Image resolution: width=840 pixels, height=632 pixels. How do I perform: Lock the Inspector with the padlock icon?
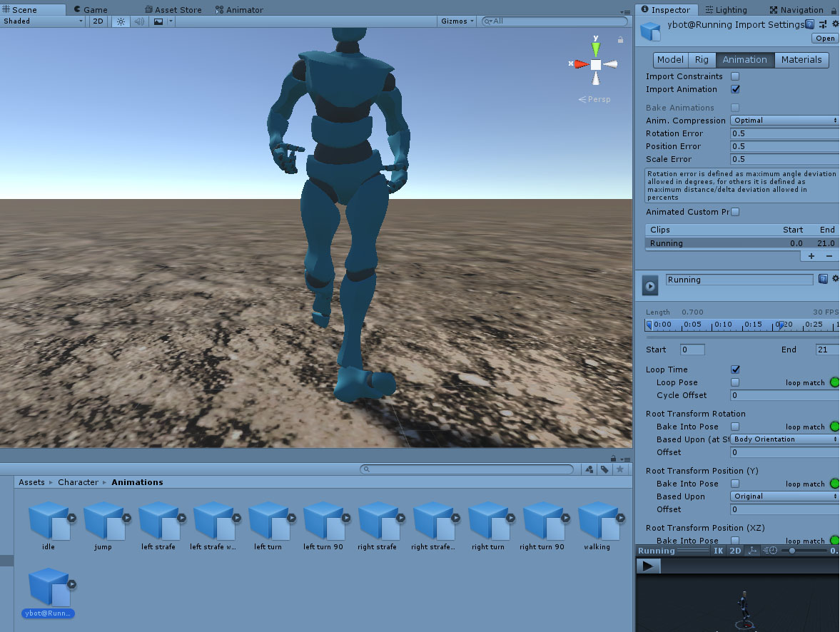tap(834, 10)
